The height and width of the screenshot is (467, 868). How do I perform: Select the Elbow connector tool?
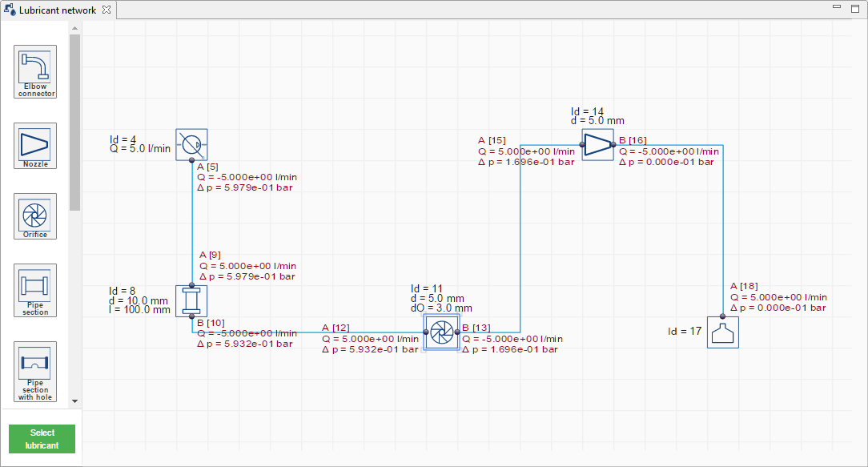(x=34, y=71)
